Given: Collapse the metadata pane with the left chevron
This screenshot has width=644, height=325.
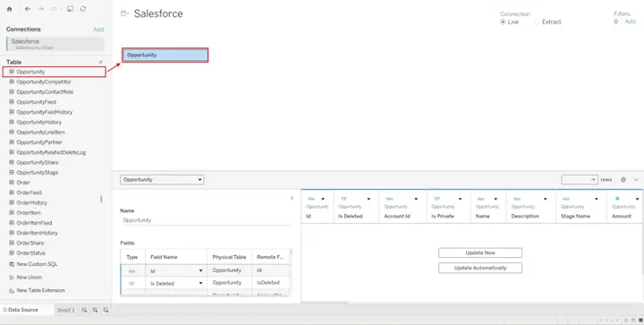Looking at the screenshot, I should tap(292, 198).
